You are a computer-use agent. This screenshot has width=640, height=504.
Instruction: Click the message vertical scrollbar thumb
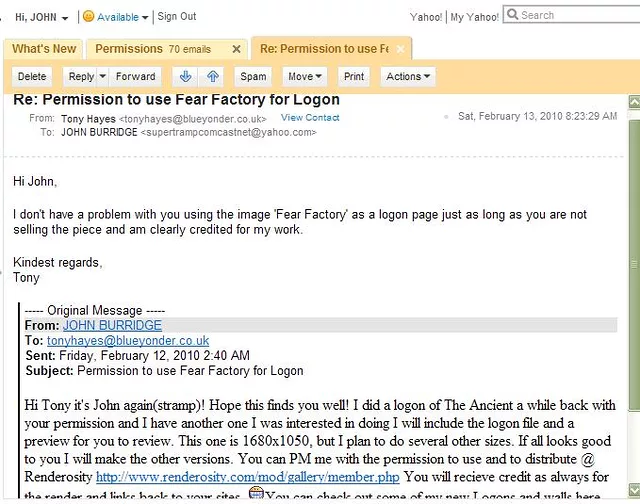(633, 264)
